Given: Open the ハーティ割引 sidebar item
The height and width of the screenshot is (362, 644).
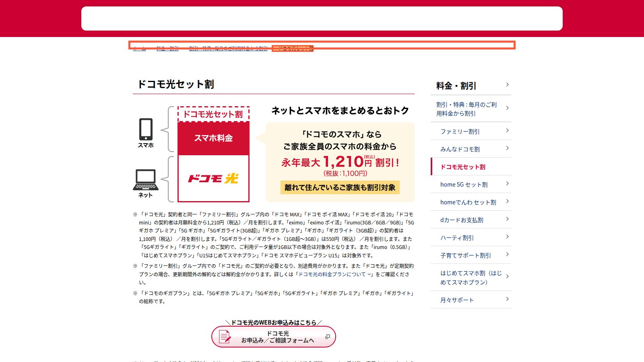Looking at the screenshot, I should coord(471,237).
